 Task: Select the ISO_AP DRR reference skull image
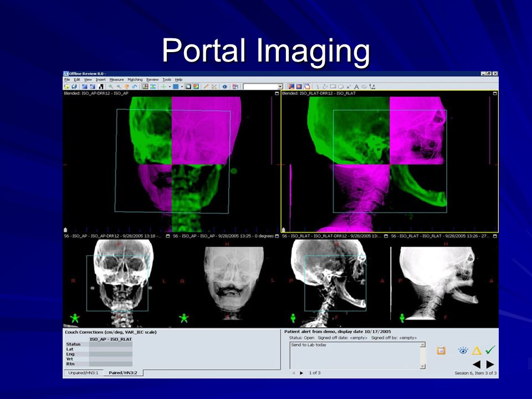click(x=117, y=283)
